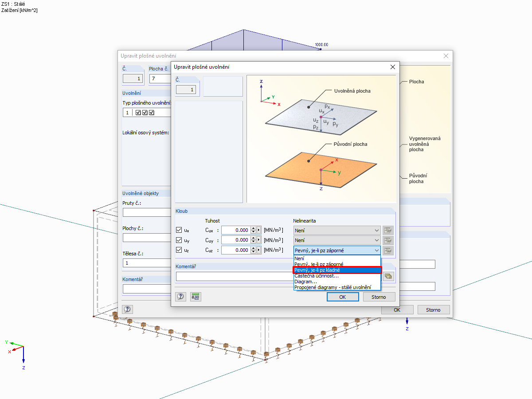Open nonlinearity settings icon next to uz dropdown
Image resolution: width=532 pixels, height=399 pixels.
tap(388, 250)
